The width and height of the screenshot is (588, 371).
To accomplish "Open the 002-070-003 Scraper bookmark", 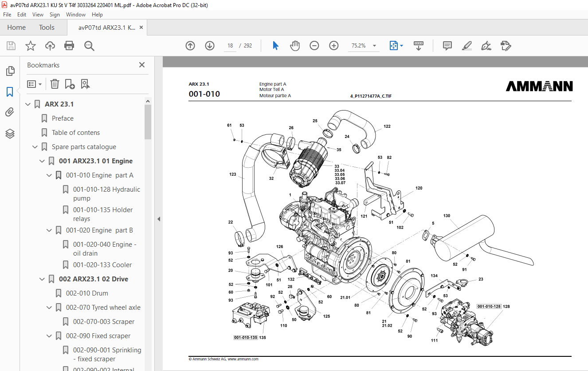I will click(104, 322).
